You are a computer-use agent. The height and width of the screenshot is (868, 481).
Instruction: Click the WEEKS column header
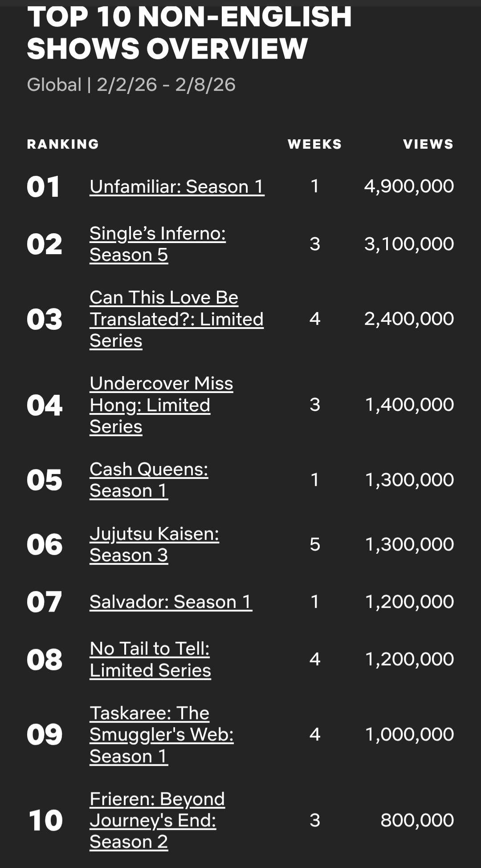pos(315,144)
